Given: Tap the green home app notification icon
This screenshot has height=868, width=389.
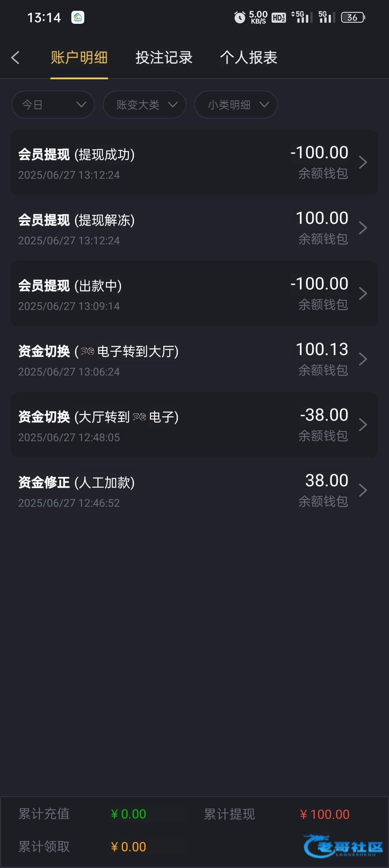Looking at the screenshot, I should [78, 17].
